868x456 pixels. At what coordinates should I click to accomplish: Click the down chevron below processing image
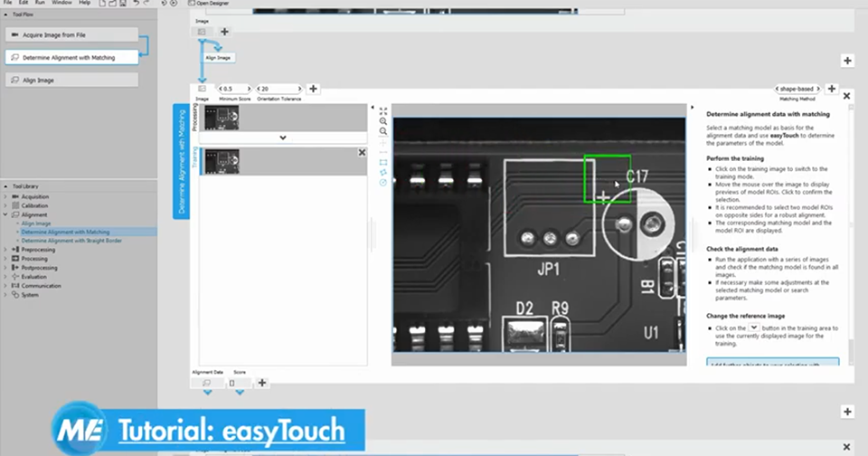(283, 138)
